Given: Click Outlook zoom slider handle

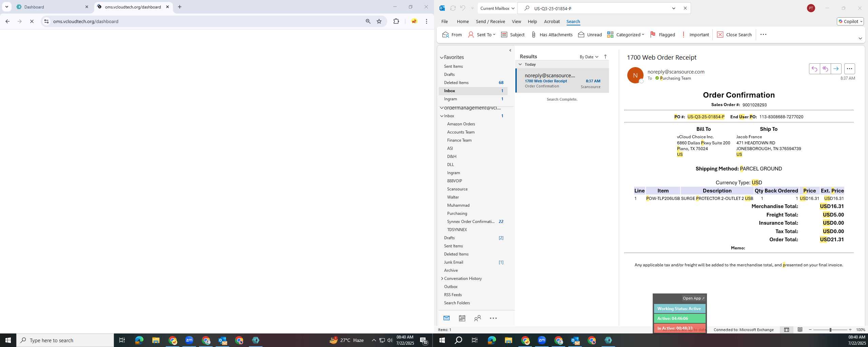Looking at the screenshot, I should pos(830,329).
